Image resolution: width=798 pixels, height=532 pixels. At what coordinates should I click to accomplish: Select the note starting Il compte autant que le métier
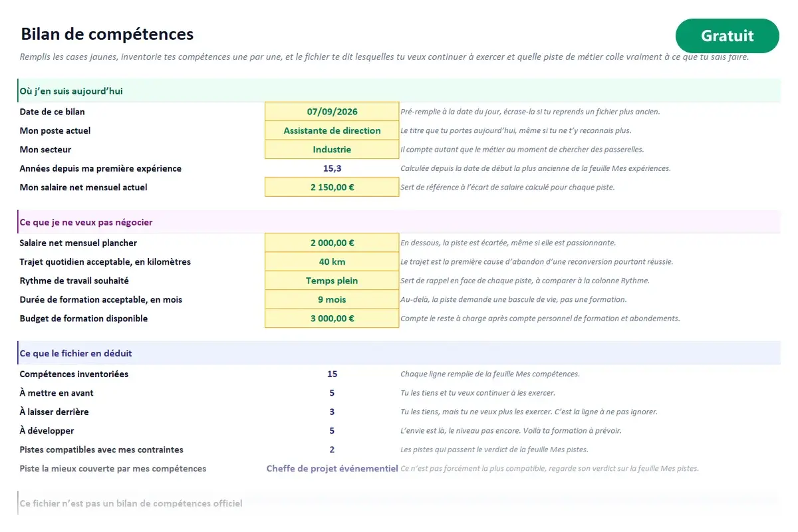(x=522, y=150)
